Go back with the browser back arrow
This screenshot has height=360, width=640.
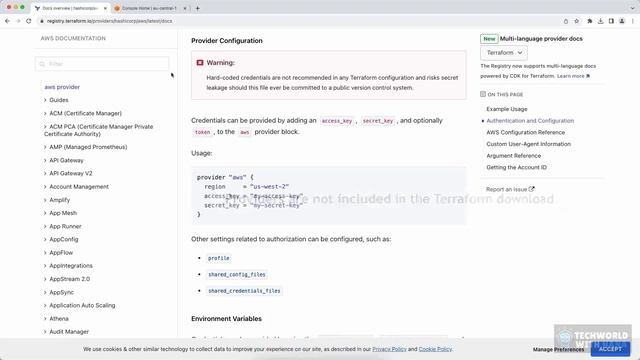click(x=7, y=21)
